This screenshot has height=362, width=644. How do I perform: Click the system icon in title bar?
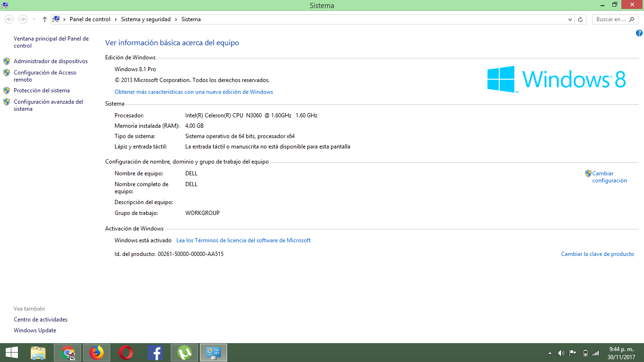5,5
